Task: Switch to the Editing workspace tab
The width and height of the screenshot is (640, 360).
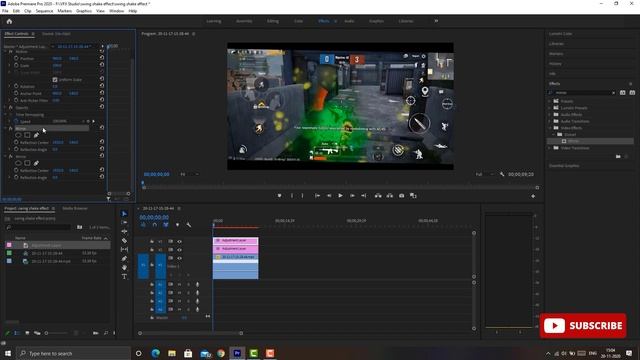Action: point(273,21)
